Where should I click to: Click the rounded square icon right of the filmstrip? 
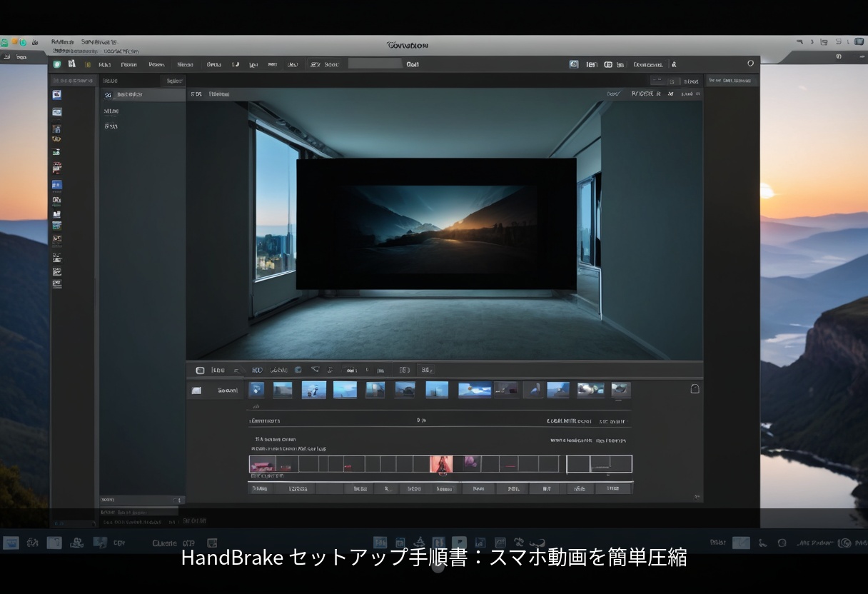(x=695, y=389)
